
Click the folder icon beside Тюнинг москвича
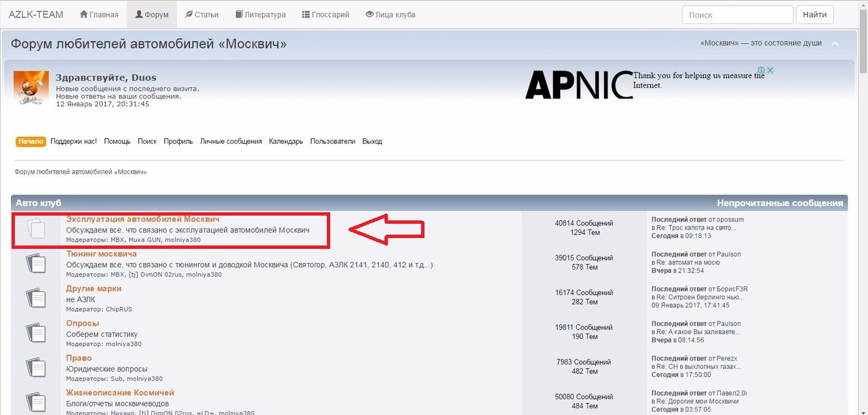[36, 263]
